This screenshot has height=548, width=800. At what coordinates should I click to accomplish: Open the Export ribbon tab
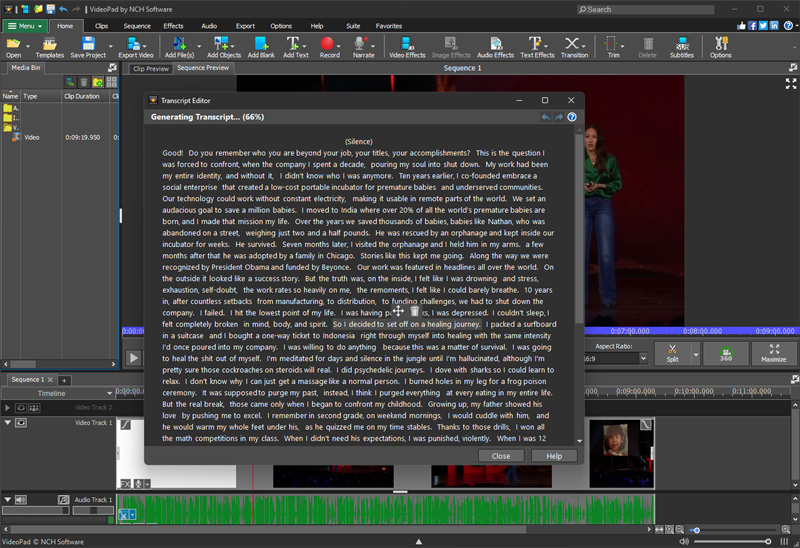(245, 26)
